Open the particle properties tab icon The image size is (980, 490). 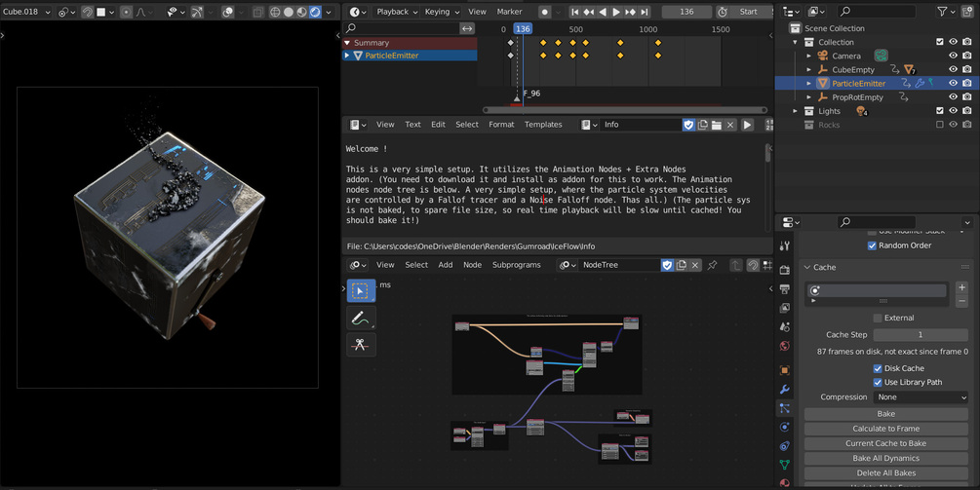coord(785,408)
